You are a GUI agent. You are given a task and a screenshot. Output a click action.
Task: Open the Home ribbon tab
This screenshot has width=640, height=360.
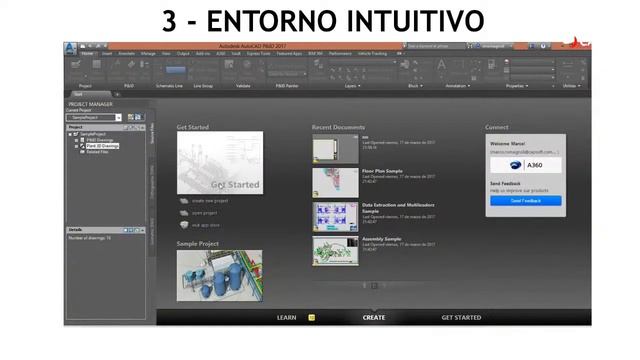coord(87,53)
